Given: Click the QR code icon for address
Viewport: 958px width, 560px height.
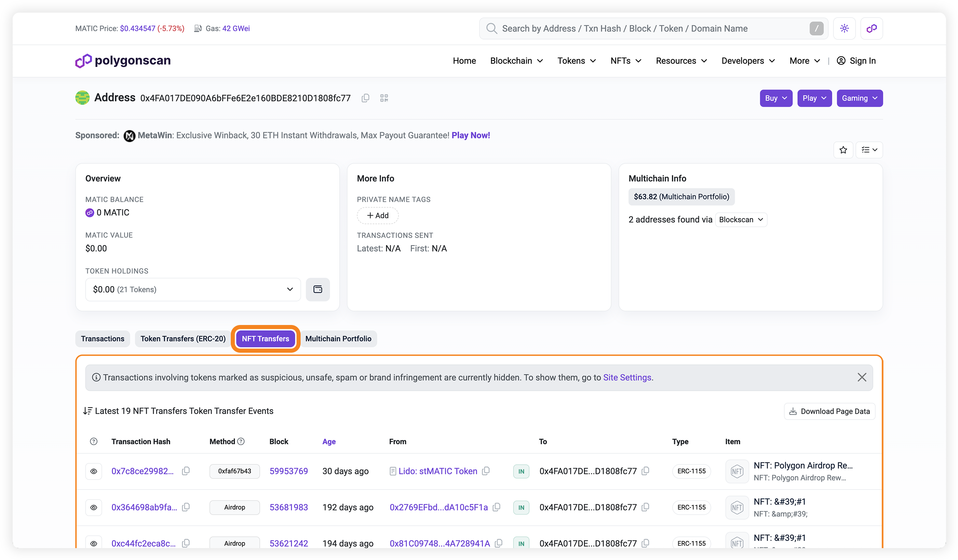Looking at the screenshot, I should pos(384,98).
